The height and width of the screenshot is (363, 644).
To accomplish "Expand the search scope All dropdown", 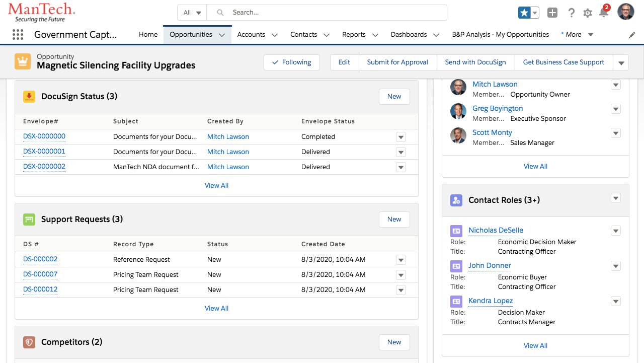I will coord(192,13).
